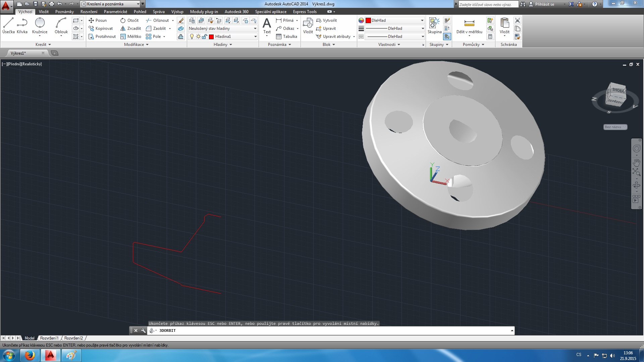Expand the Kreslit panel arrow
The height and width of the screenshot is (362, 644).
(50, 45)
